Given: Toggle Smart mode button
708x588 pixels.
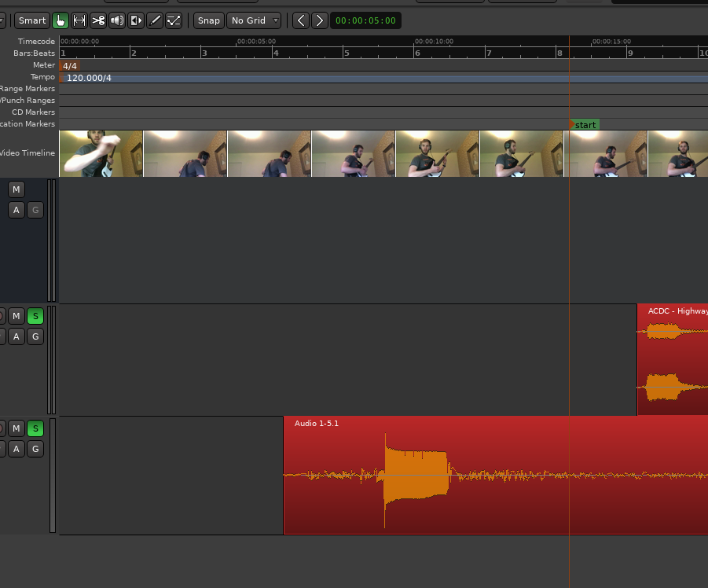Looking at the screenshot, I should (x=32, y=20).
